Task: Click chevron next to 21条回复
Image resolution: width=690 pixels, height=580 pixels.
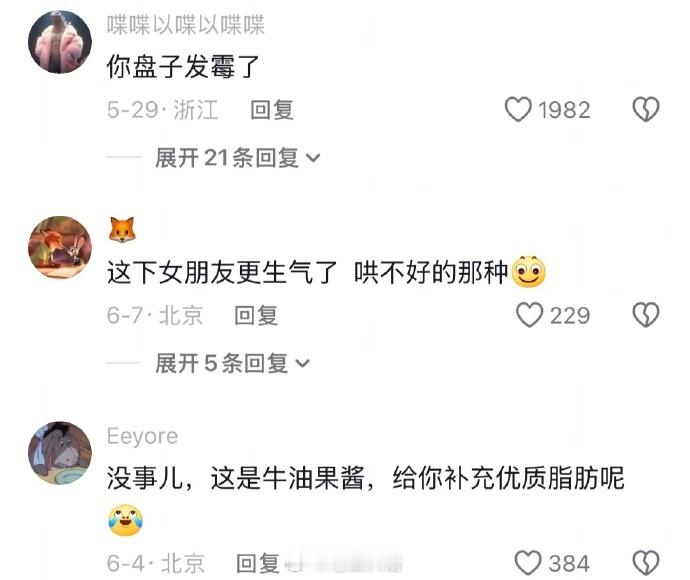Action: pos(313,158)
